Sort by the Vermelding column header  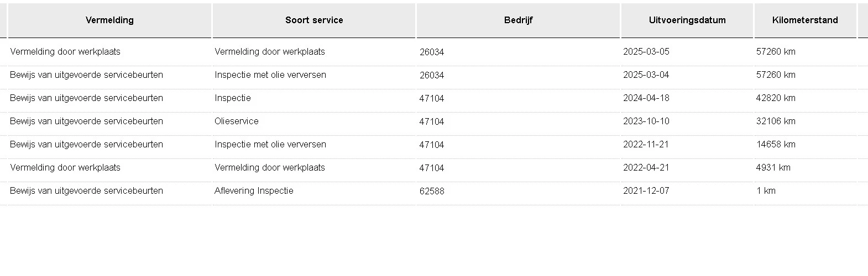(109, 20)
